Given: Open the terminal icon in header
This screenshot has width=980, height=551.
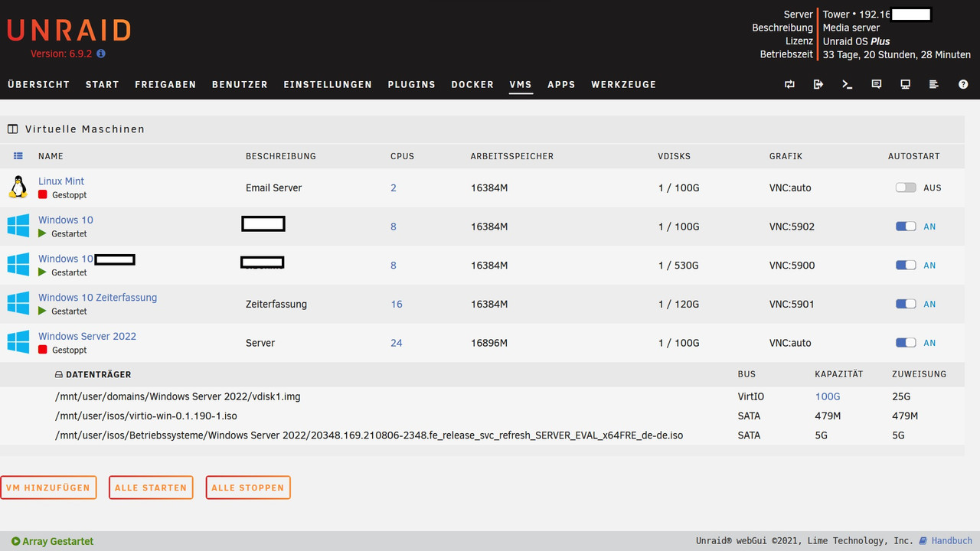Looking at the screenshot, I should coord(848,84).
